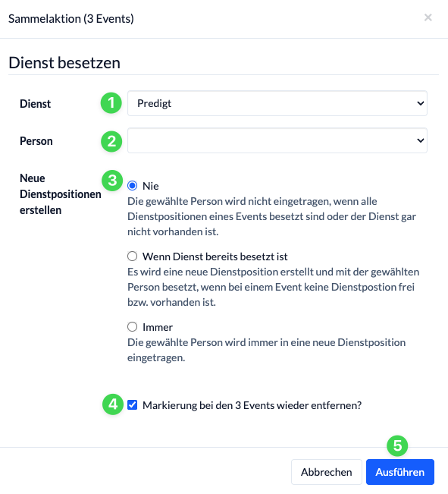Image resolution: width=448 pixels, height=494 pixels.
Task: Click the Abbrechen button
Action: point(327,472)
